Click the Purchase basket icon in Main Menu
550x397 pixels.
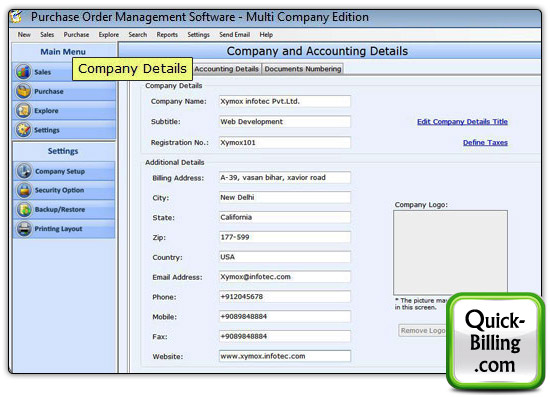click(x=24, y=91)
